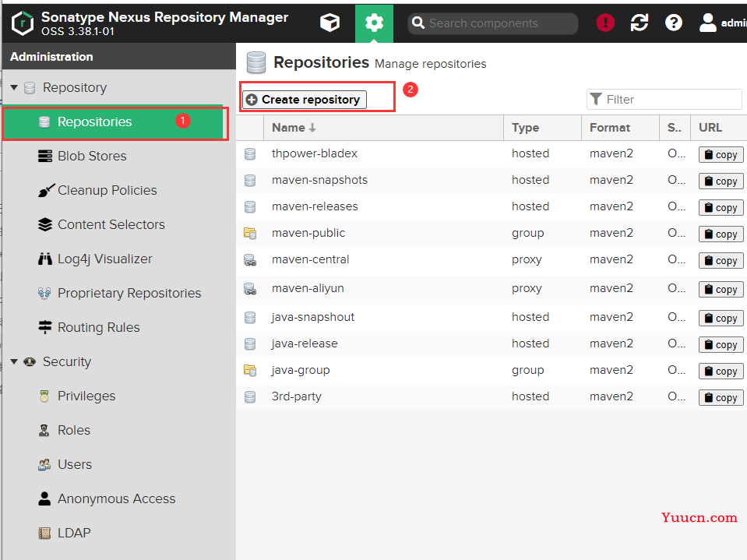Open the maven-aliyun repository row
Viewport: 747px width, 560px height.
coord(492,290)
